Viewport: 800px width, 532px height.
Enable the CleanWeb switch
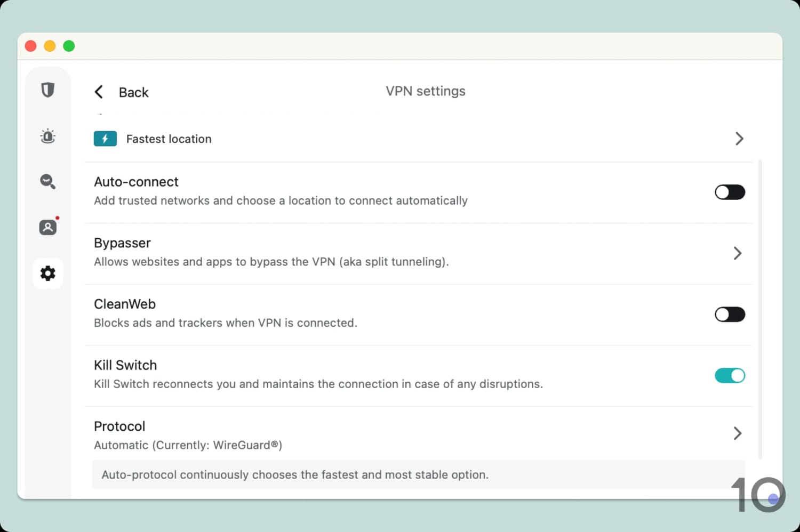coord(730,315)
